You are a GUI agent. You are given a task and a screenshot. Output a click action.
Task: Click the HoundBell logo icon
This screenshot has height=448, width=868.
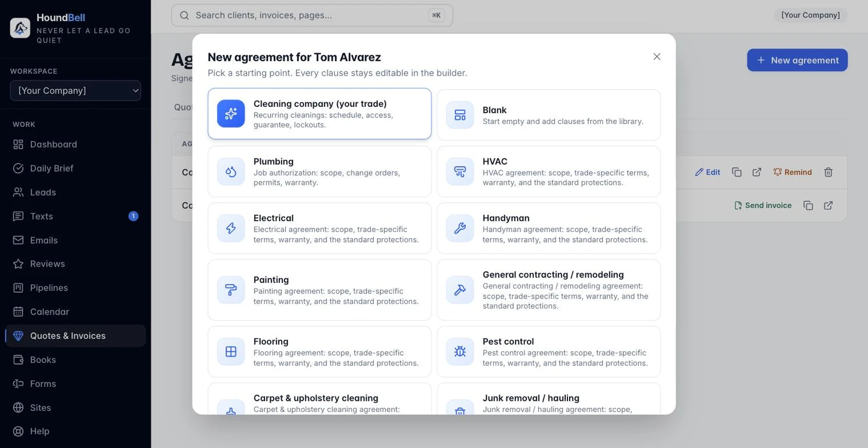click(x=20, y=28)
